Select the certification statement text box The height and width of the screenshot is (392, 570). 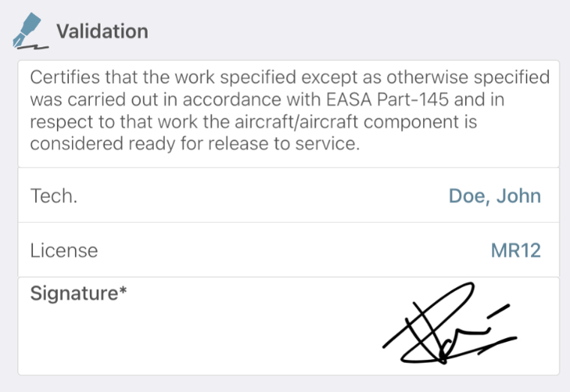click(289, 114)
